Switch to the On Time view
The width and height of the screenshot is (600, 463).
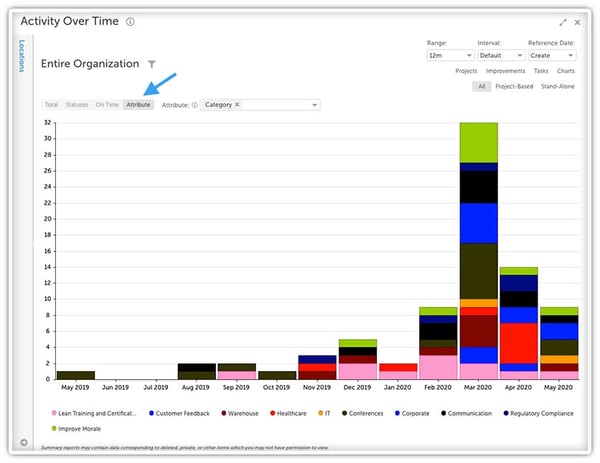coord(107,104)
